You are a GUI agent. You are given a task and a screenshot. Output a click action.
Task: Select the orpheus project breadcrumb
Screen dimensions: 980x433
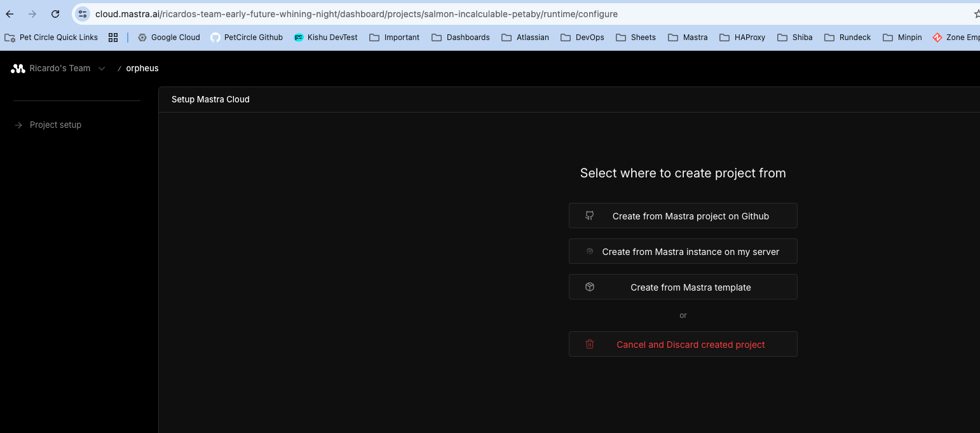142,68
